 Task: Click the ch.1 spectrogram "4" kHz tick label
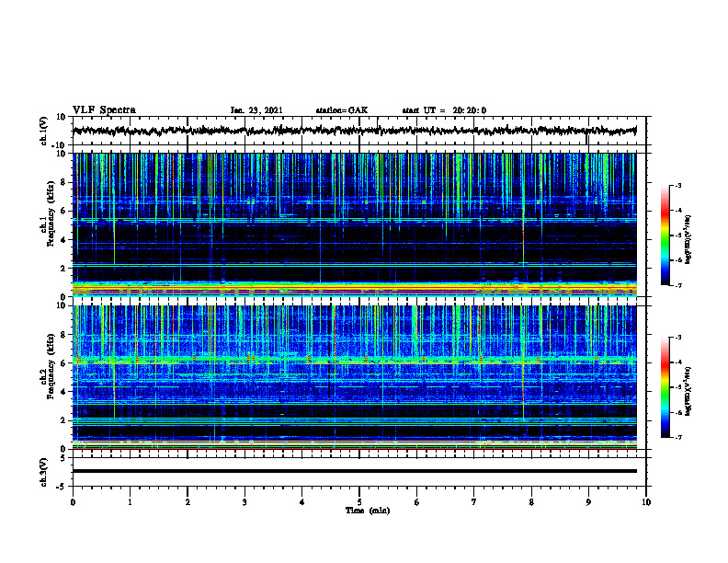[63, 240]
